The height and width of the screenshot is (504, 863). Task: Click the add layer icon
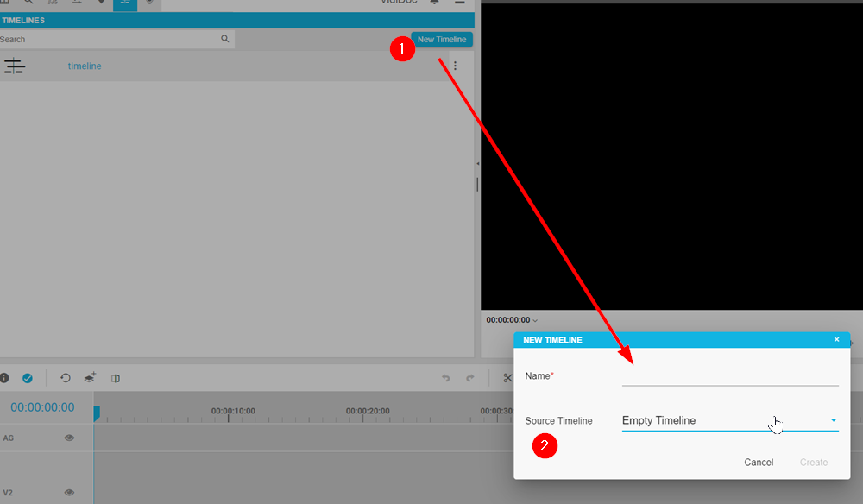[x=90, y=378]
